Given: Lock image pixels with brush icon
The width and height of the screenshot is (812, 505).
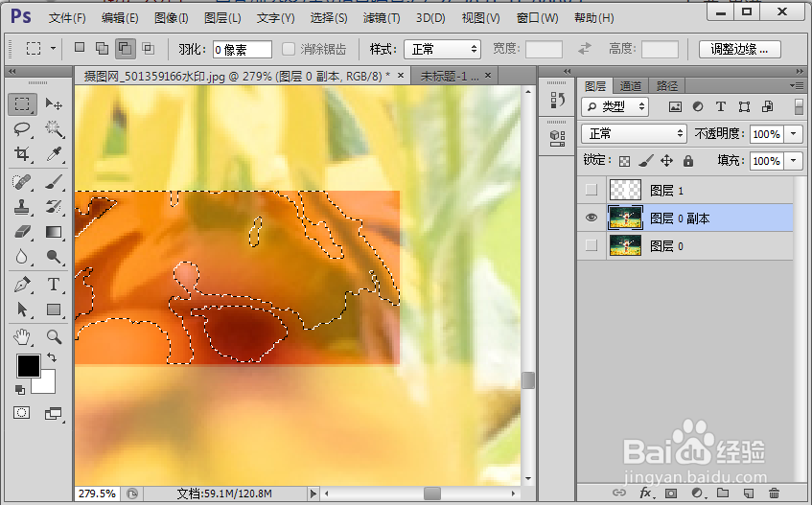Looking at the screenshot, I should (645, 161).
